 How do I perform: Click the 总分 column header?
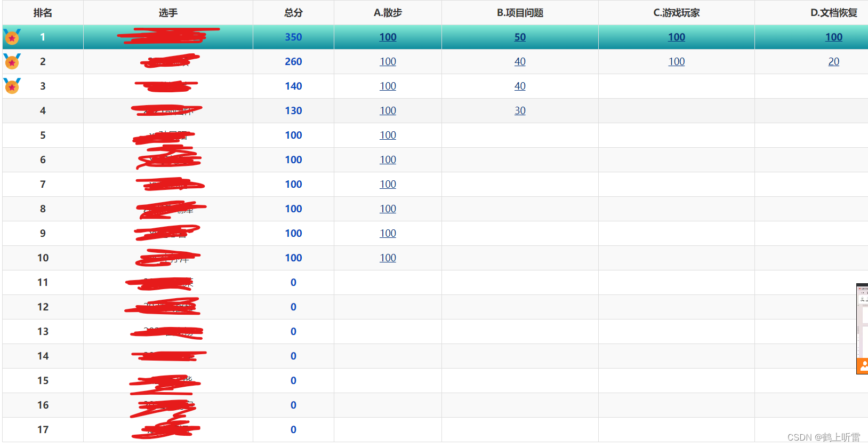293,13
